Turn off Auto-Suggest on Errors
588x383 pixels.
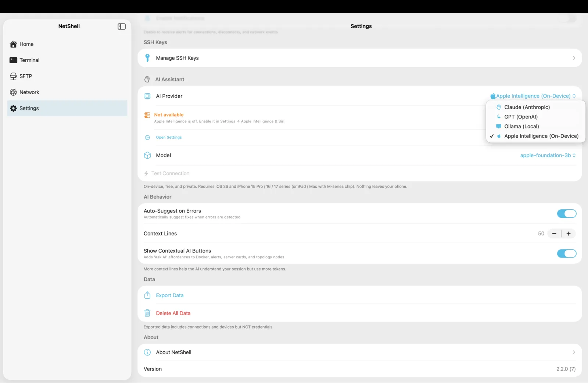point(567,213)
